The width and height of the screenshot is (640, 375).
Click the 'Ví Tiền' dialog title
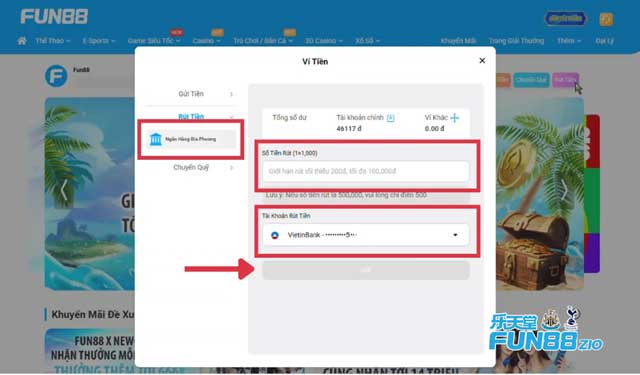[315, 62]
